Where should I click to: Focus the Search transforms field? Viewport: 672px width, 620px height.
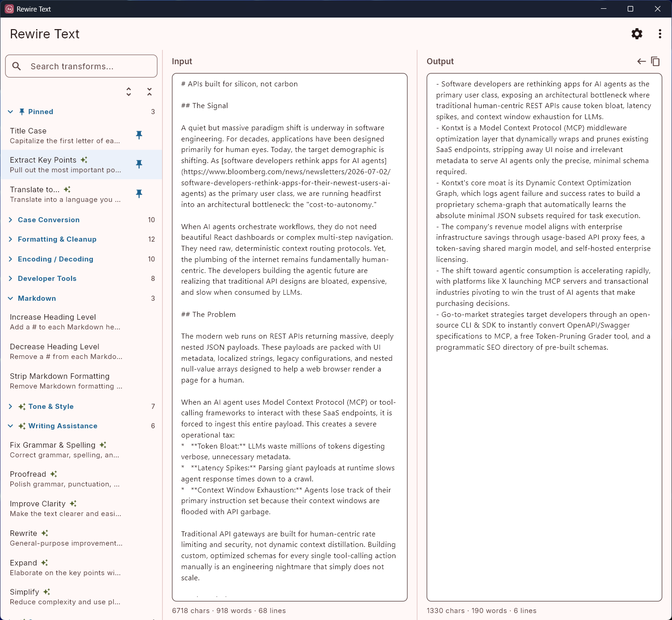81,66
